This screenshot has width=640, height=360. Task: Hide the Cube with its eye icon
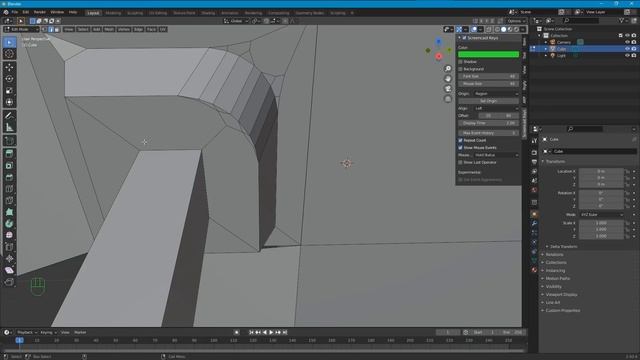pyautogui.click(x=627, y=49)
